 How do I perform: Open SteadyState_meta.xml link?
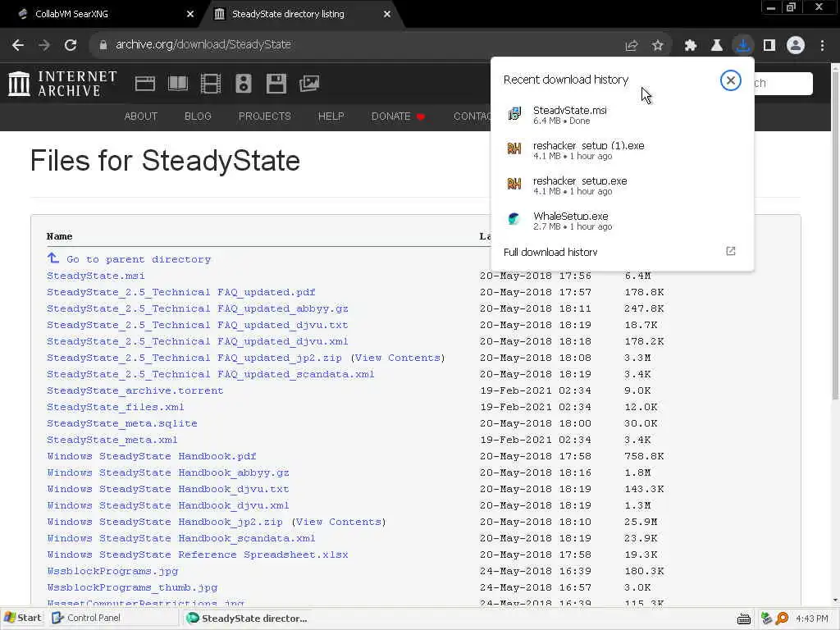point(112,440)
